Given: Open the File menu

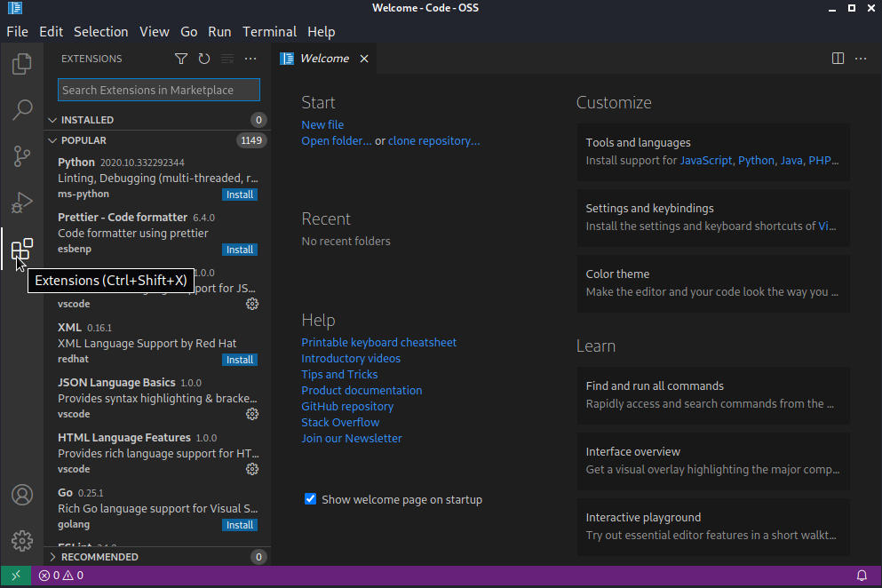Looking at the screenshot, I should (x=17, y=31).
